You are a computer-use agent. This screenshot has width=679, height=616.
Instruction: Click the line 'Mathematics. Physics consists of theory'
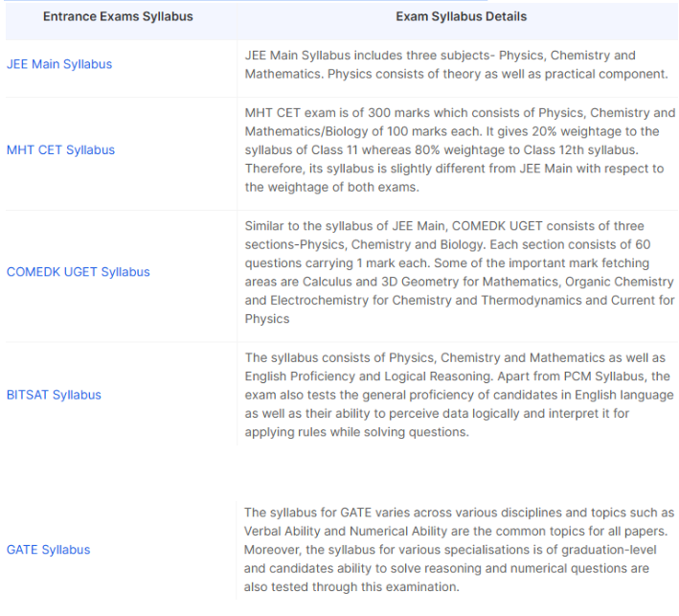[457, 74]
